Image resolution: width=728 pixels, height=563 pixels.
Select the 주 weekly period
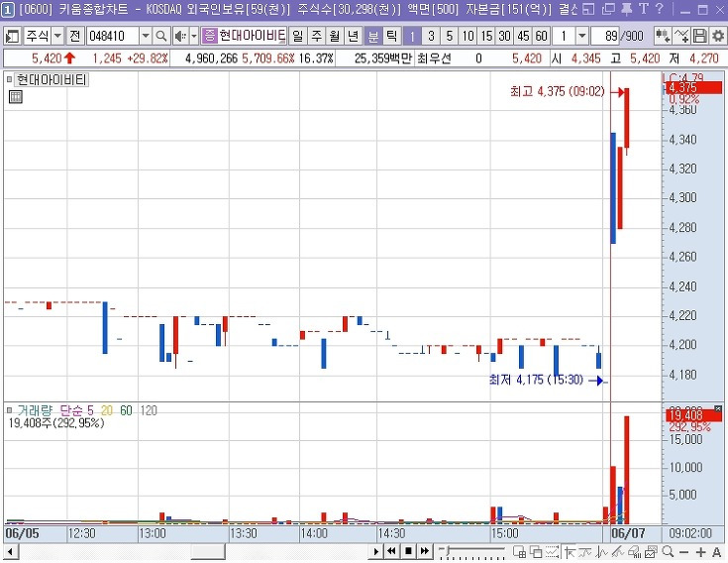316,36
